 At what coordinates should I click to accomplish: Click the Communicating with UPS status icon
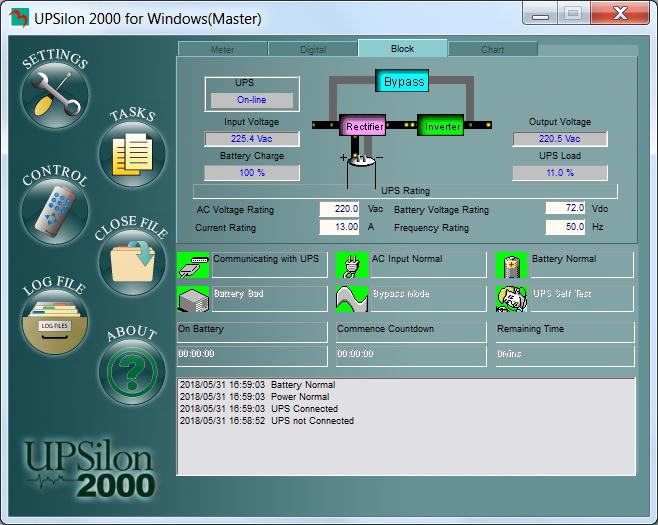tap(193, 265)
